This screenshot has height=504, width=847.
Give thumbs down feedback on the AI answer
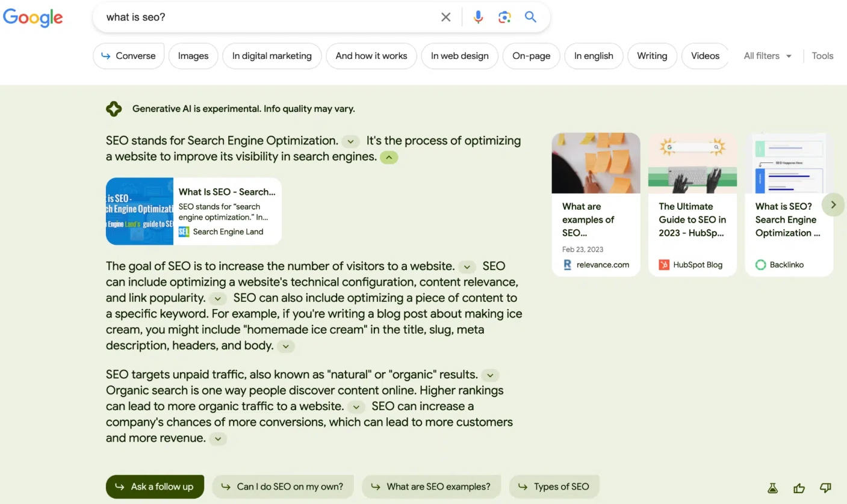point(825,487)
